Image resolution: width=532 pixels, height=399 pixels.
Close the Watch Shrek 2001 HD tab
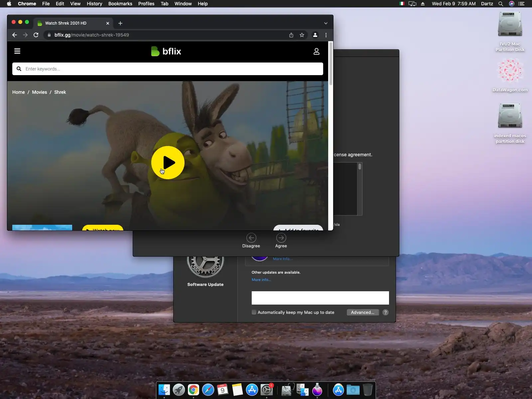click(x=108, y=23)
